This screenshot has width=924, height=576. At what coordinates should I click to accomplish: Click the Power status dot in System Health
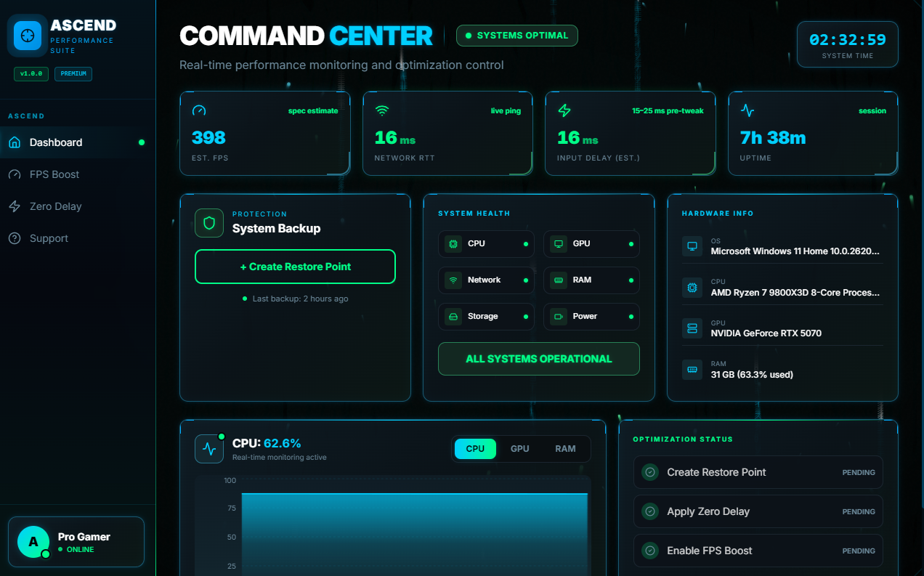(631, 317)
